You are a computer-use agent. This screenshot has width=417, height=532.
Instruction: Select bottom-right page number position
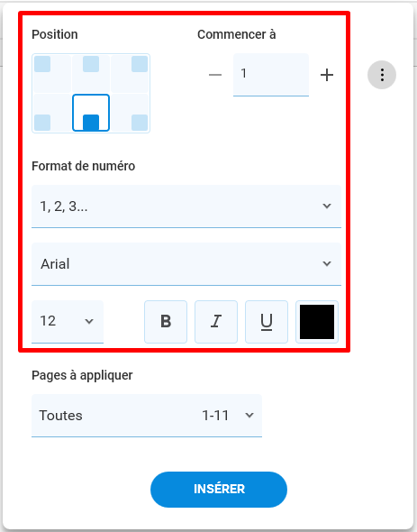(130, 113)
